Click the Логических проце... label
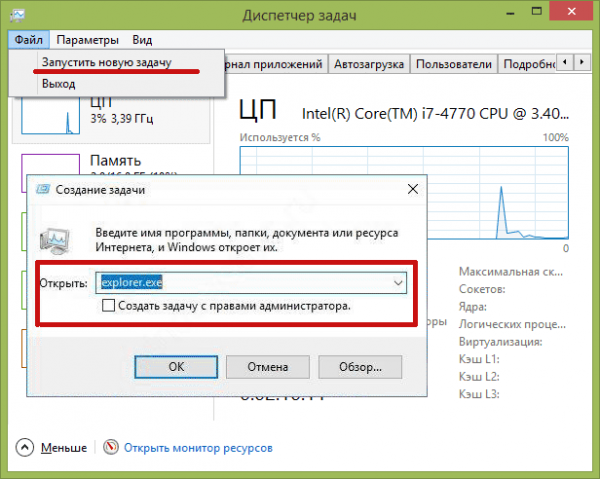This screenshot has height=479, width=600. 512,324
